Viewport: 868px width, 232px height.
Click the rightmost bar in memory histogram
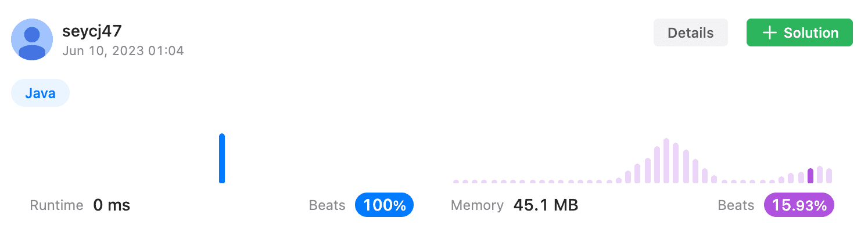829,176
